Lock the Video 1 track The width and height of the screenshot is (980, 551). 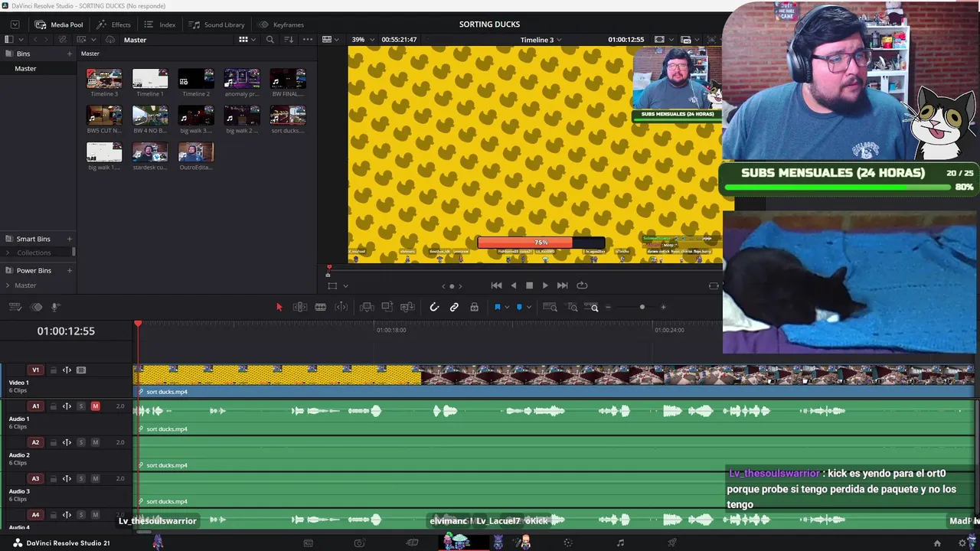tap(54, 370)
